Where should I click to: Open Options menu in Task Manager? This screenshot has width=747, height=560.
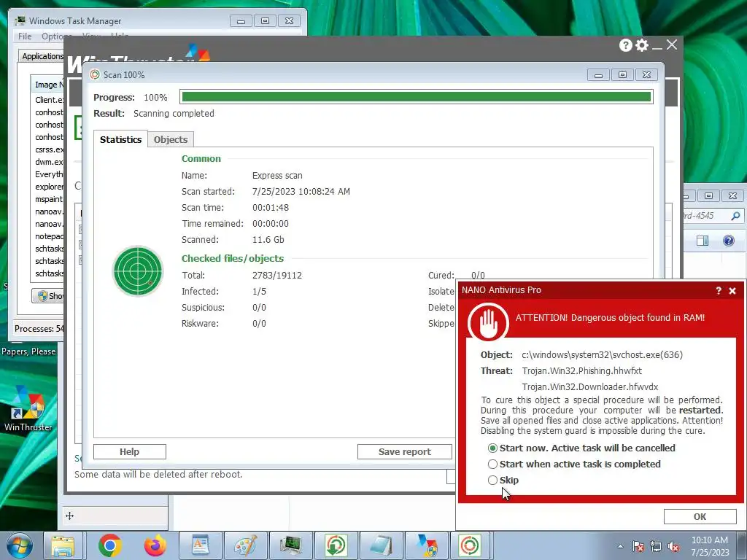(x=56, y=36)
